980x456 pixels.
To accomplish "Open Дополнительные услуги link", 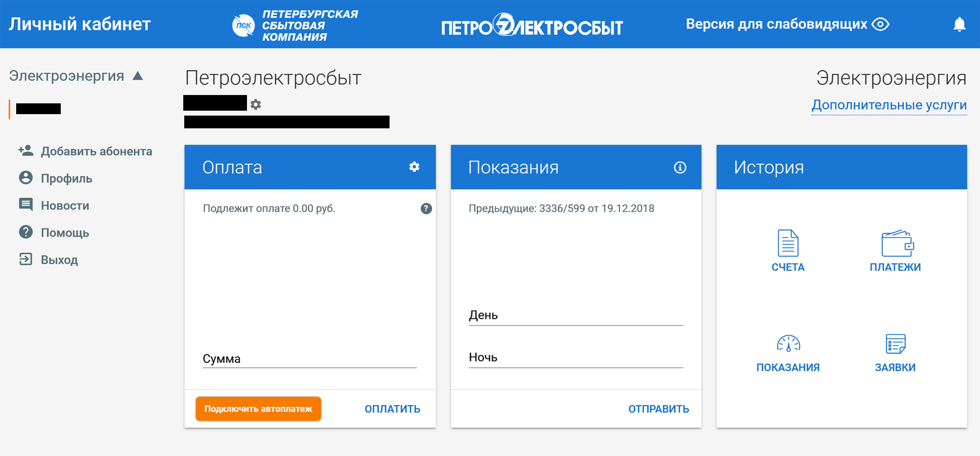I will tap(889, 105).
